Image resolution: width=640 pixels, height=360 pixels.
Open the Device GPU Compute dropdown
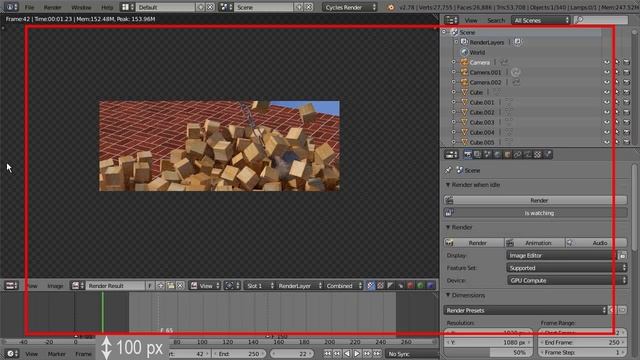567,281
